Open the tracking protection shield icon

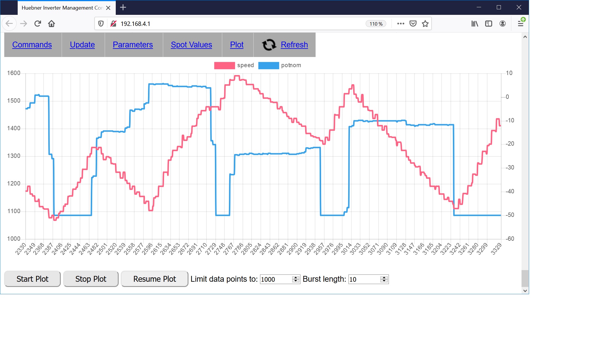[x=101, y=24]
